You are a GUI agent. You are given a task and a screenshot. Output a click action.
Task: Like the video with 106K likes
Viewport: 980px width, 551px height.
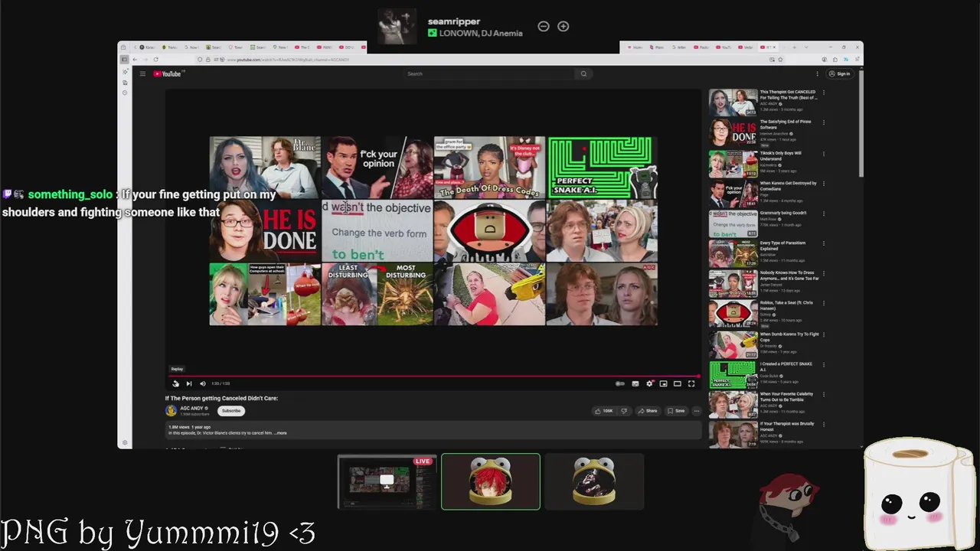tap(603, 411)
